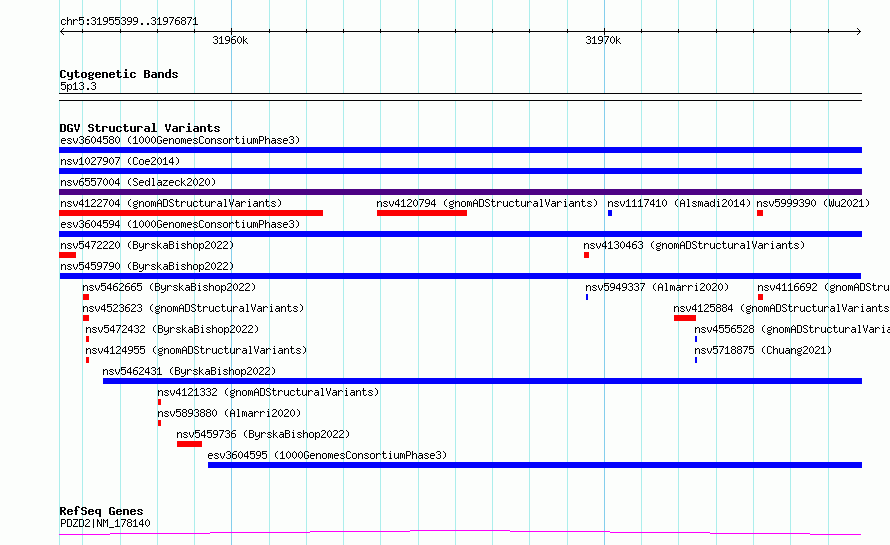
Task: Open the nsv4116692 variant label
Action: click(823, 287)
